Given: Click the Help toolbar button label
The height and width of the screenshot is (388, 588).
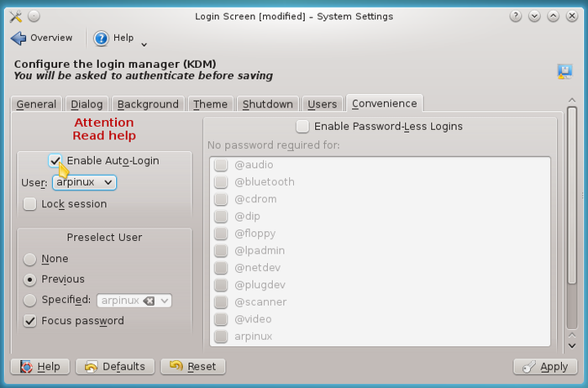Looking at the screenshot, I should click(x=123, y=38).
